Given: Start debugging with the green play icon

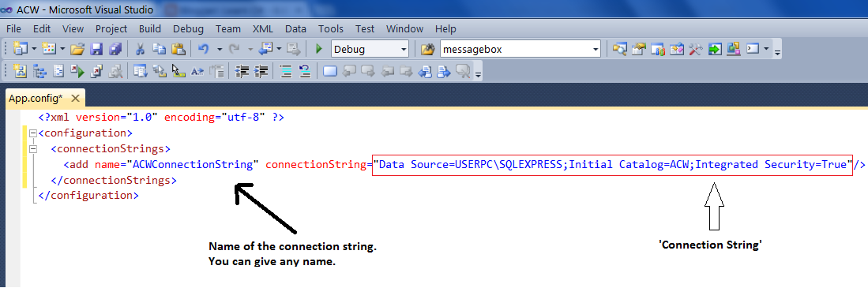Looking at the screenshot, I should point(319,49).
